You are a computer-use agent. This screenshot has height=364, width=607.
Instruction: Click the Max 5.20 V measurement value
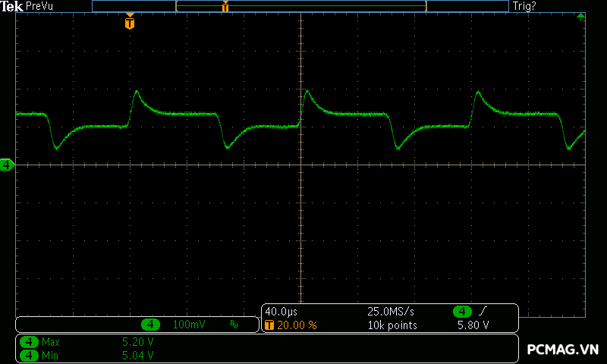tap(137, 342)
